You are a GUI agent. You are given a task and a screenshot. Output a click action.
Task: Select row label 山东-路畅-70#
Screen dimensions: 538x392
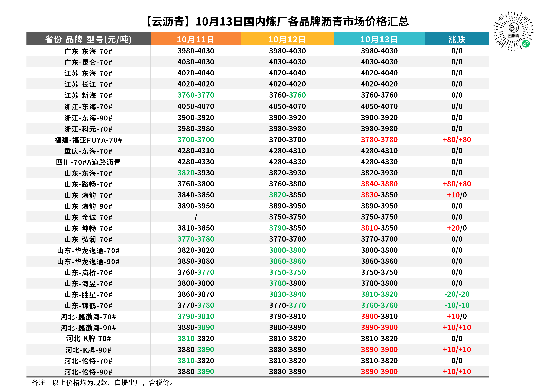[x=88, y=184]
